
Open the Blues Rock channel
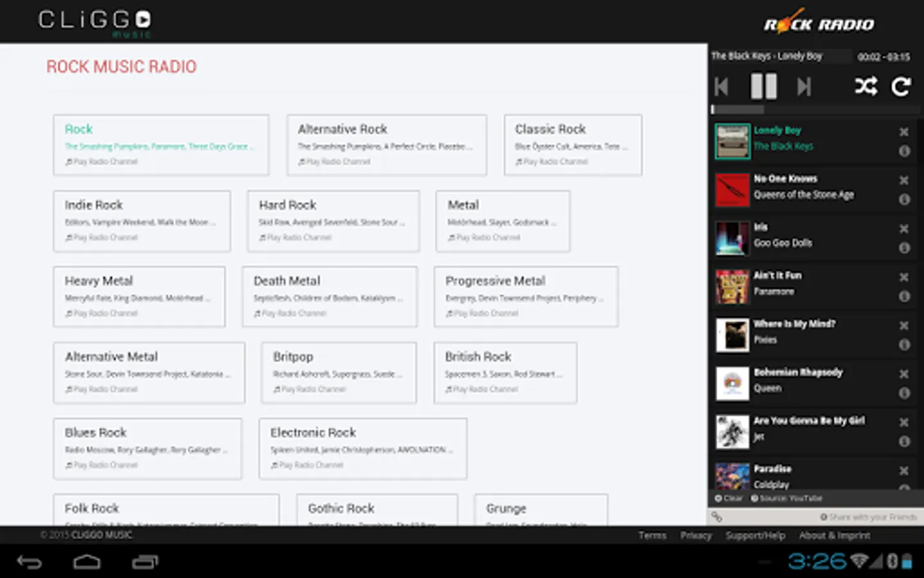point(148,448)
